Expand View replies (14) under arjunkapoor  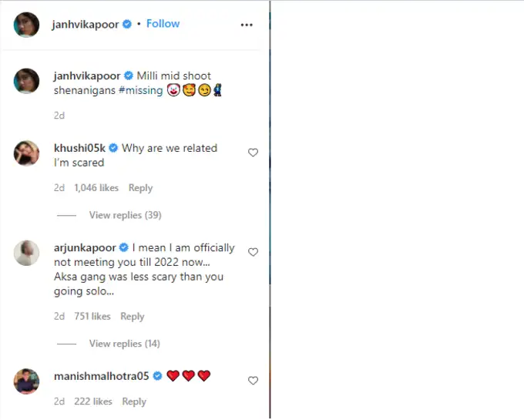click(x=125, y=344)
